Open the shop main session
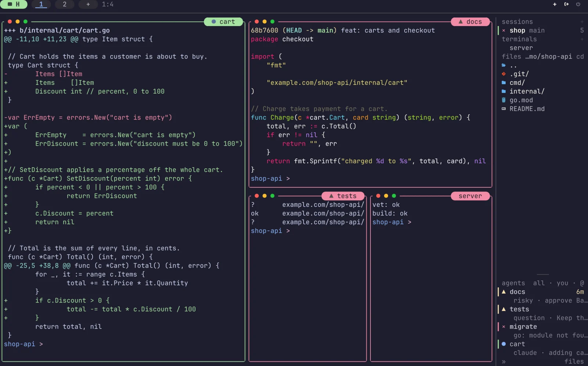This screenshot has width=588, height=366. coord(542,30)
